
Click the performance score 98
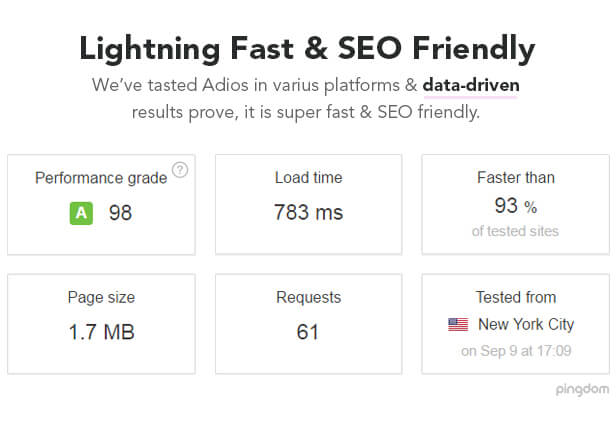pyautogui.click(x=120, y=213)
